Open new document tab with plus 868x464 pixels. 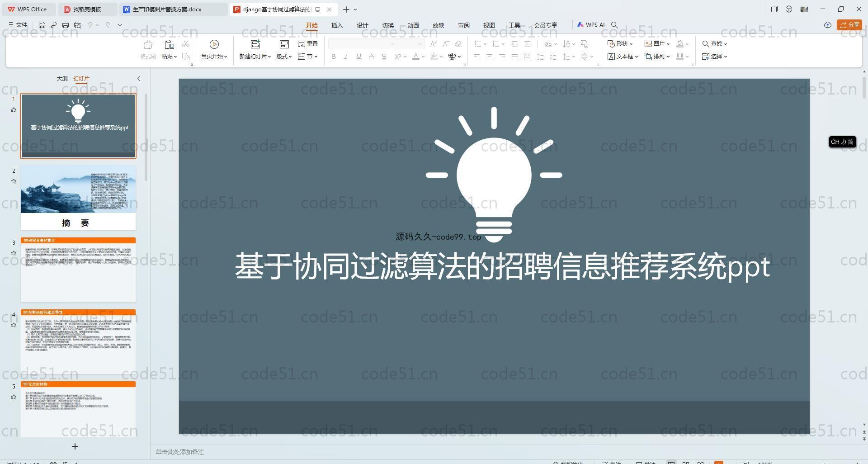point(346,9)
